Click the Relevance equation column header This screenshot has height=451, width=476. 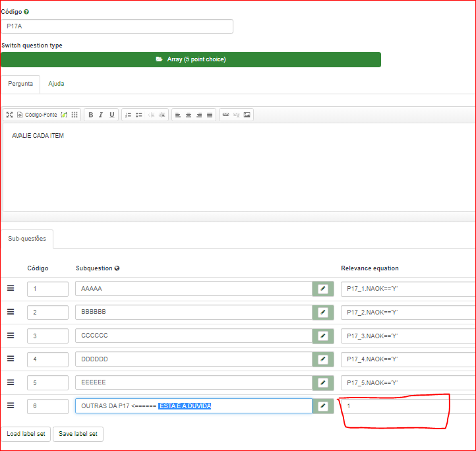tap(370, 268)
